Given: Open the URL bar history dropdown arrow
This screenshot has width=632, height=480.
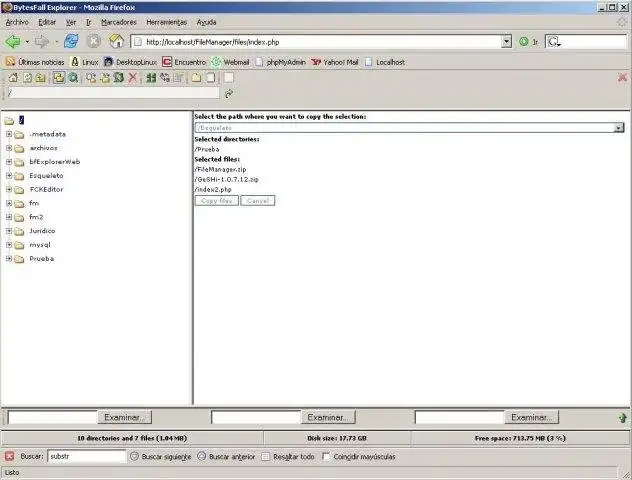Looking at the screenshot, I should (x=507, y=42).
